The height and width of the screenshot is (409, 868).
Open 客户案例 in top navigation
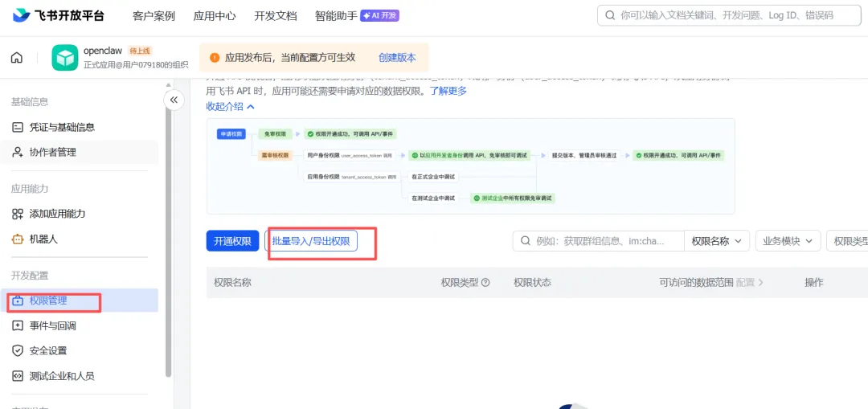coord(154,16)
